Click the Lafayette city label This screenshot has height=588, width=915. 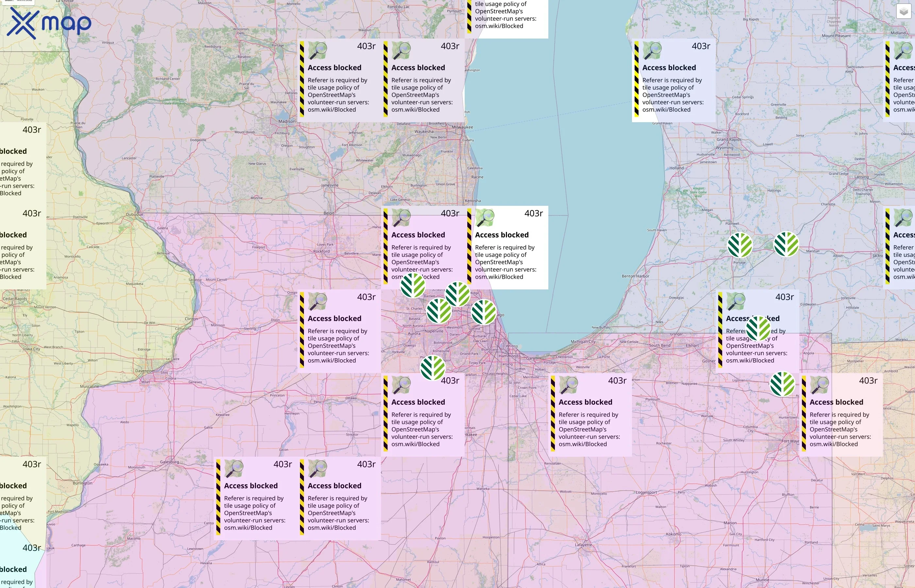click(584, 545)
